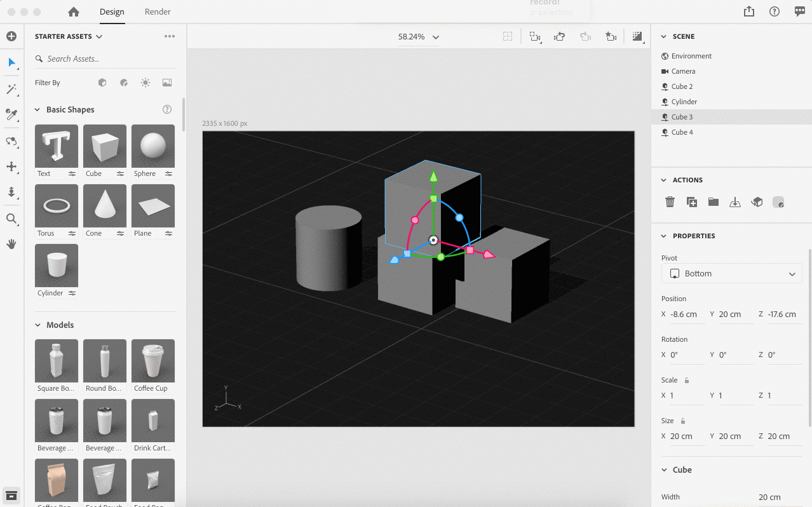Filter assets by materials

(124, 83)
